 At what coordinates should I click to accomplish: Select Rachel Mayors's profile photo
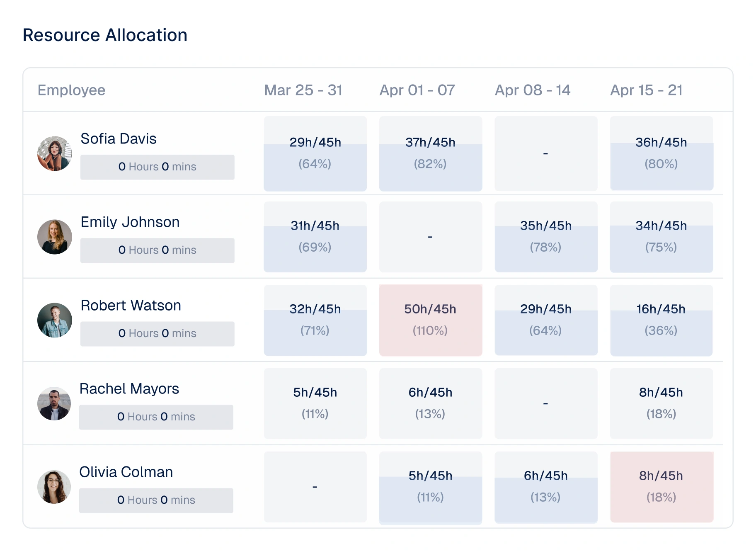[x=54, y=403]
